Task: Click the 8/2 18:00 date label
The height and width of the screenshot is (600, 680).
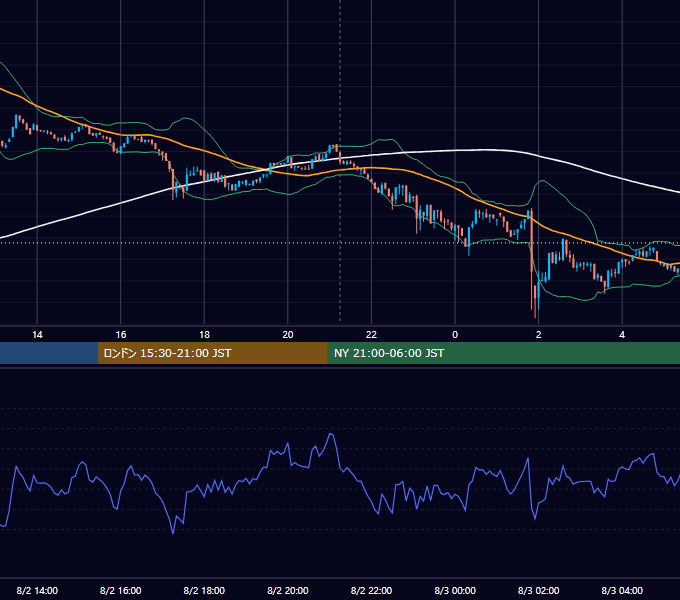Action: tap(204, 590)
